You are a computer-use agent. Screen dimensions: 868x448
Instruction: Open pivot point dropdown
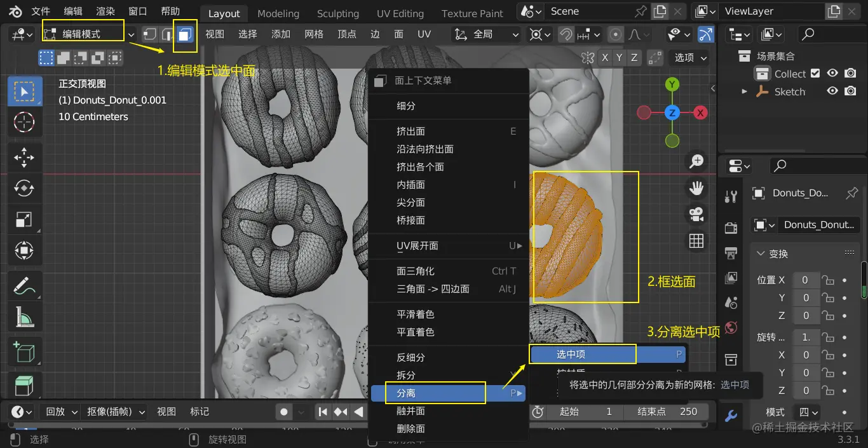coord(540,34)
